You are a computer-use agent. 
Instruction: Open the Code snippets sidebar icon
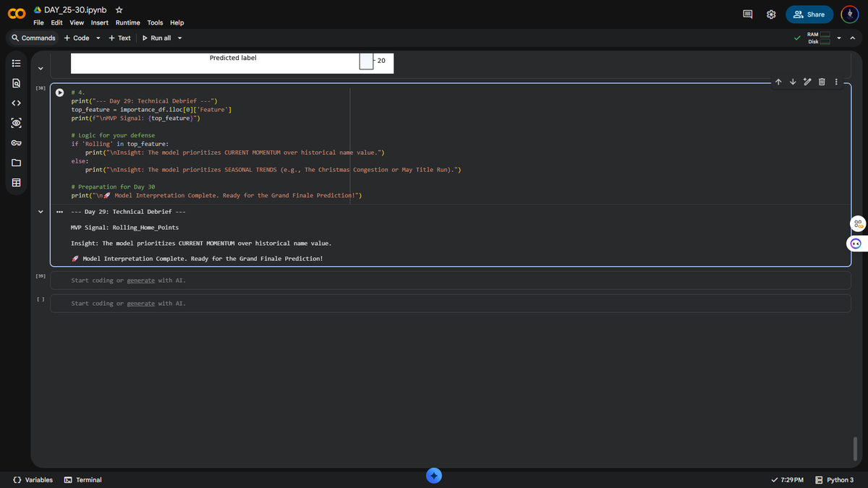click(16, 103)
